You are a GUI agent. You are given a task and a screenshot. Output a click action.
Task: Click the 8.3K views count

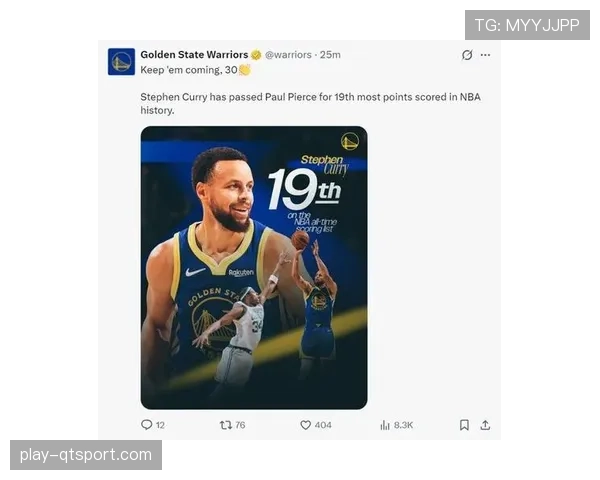(403, 425)
